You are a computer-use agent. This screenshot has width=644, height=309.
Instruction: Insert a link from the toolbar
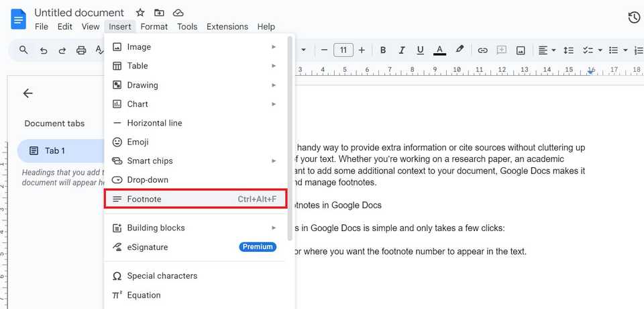pos(482,50)
